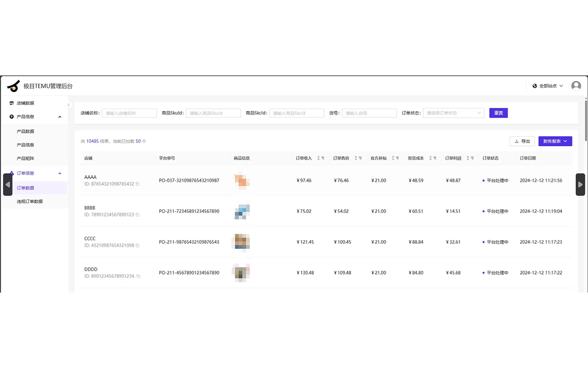The image size is (588, 368).
Task: Focus the 商品SkcId input field
Action: pyautogui.click(x=297, y=113)
